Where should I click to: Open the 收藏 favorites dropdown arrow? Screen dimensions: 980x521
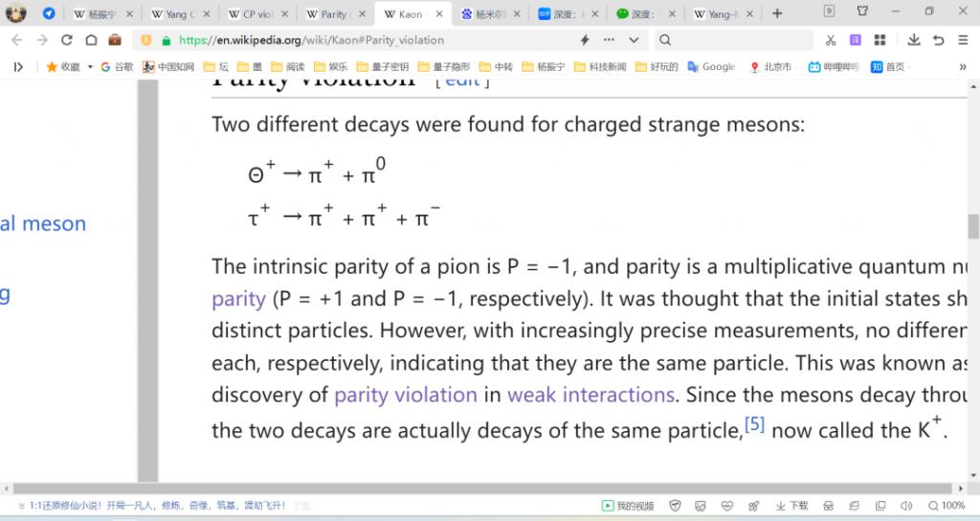click(90, 67)
